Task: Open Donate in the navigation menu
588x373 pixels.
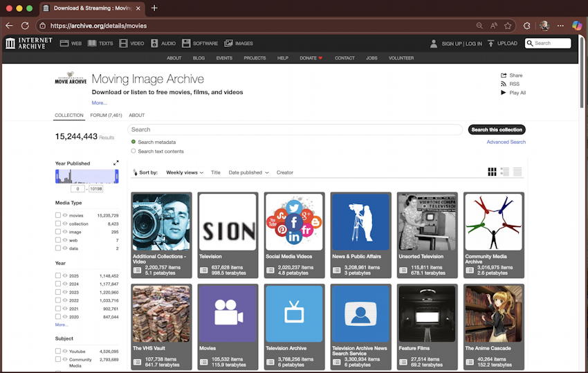Action: (311, 58)
